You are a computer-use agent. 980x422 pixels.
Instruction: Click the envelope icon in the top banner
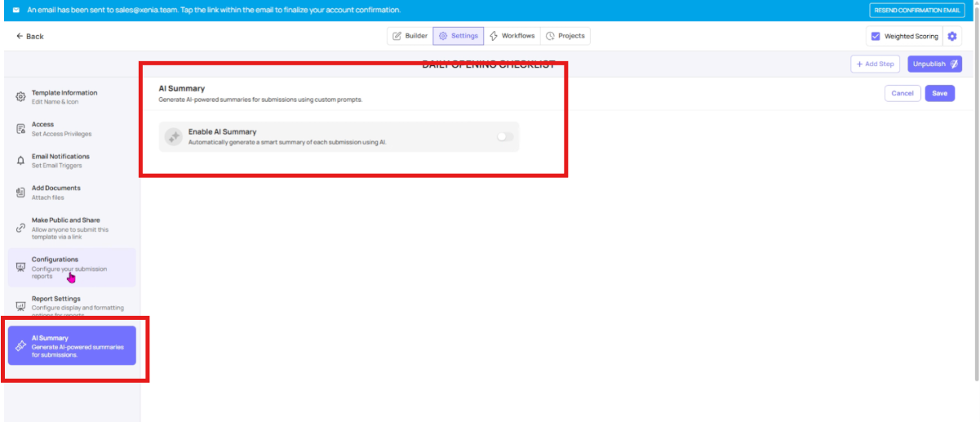point(16,10)
